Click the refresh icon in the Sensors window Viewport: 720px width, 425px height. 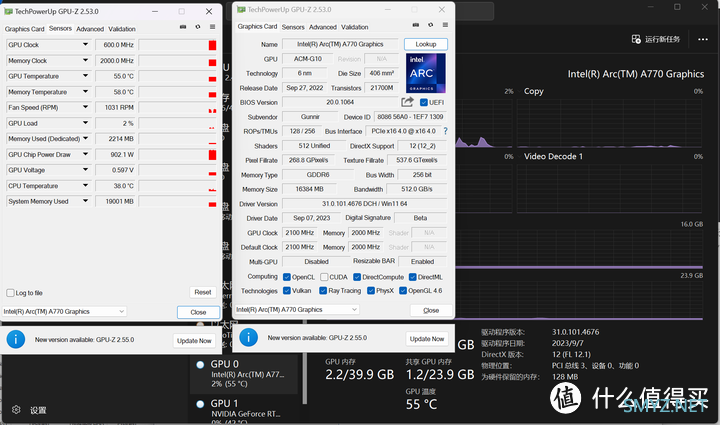tap(198, 27)
